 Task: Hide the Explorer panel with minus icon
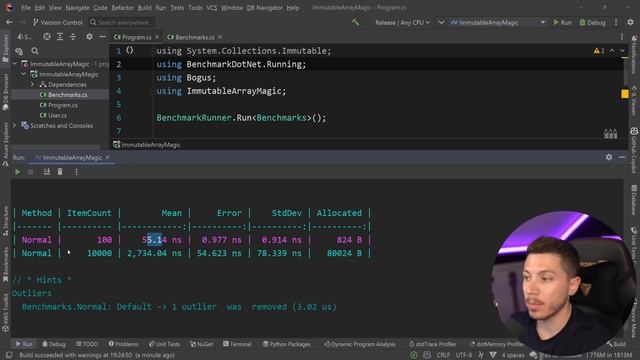[x=102, y=37]
